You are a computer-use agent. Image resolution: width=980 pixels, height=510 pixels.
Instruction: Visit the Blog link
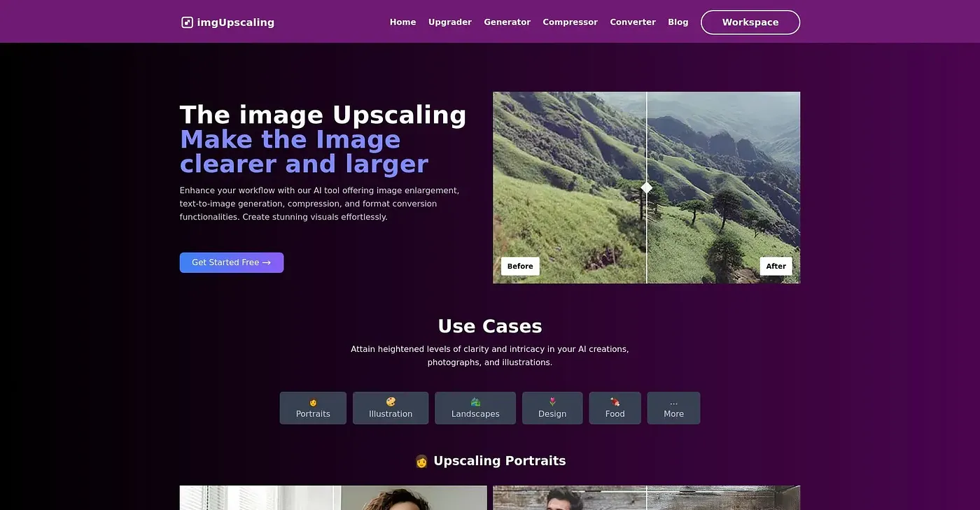tap(678, 22)
